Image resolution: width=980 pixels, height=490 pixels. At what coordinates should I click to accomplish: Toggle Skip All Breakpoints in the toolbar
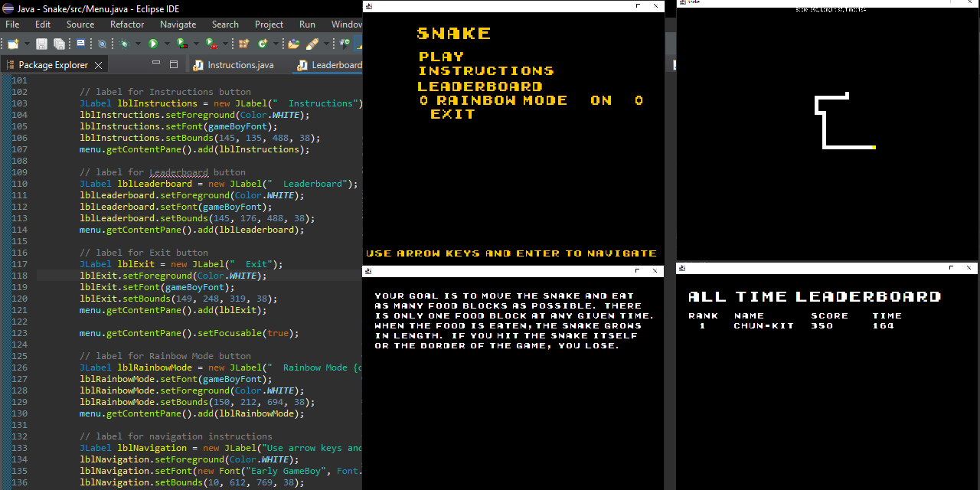[103, 44]
